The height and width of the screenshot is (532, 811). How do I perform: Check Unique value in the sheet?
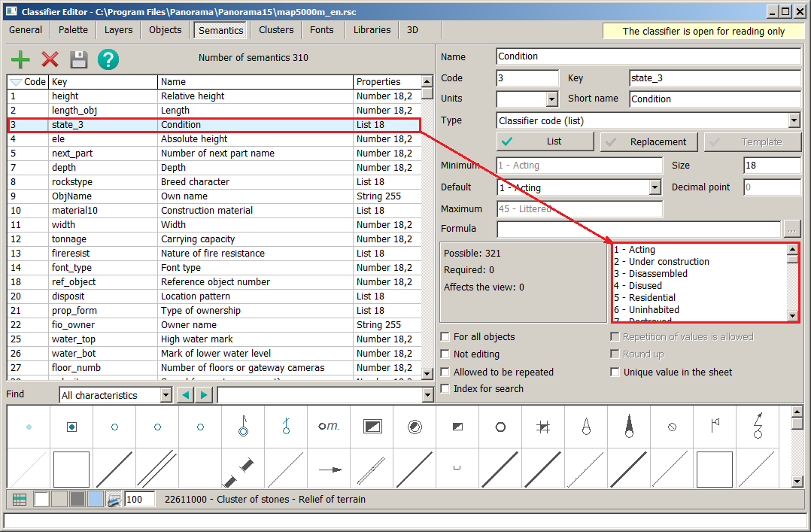[615, 372]
